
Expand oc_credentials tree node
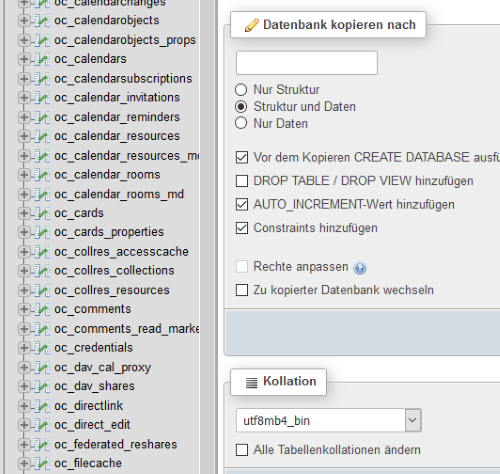point(24,348)
